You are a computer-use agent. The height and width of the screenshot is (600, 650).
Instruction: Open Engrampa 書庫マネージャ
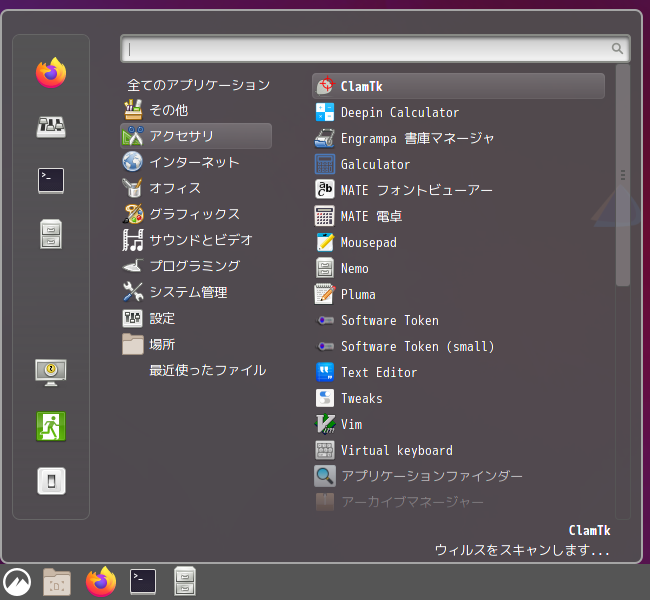coord(458,138)
